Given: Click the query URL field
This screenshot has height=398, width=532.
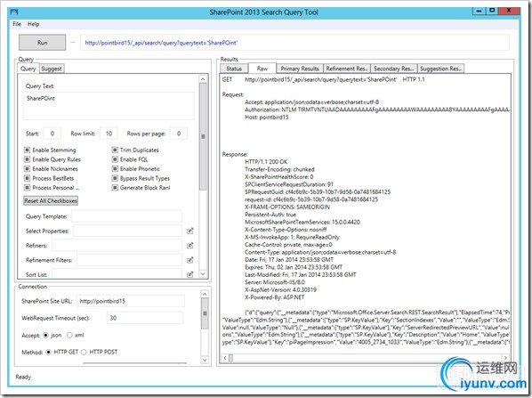Looking at the screenshot, I should pos(294,43).
